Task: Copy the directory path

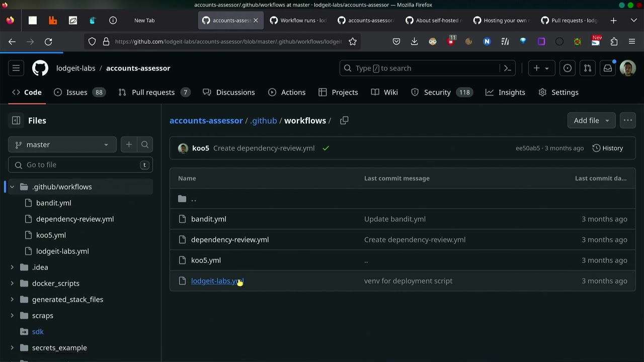Action: pyautogui.click(x=344, y=120)
